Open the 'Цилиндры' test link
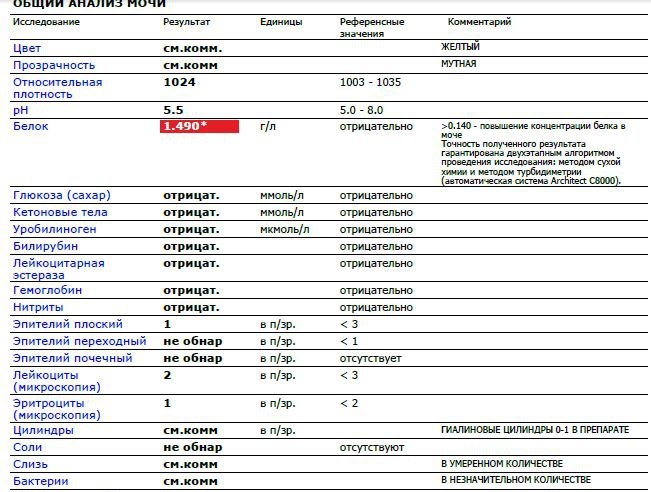Image resolution: width=651 pixels, height=492 pixels. tap(43, 430)
